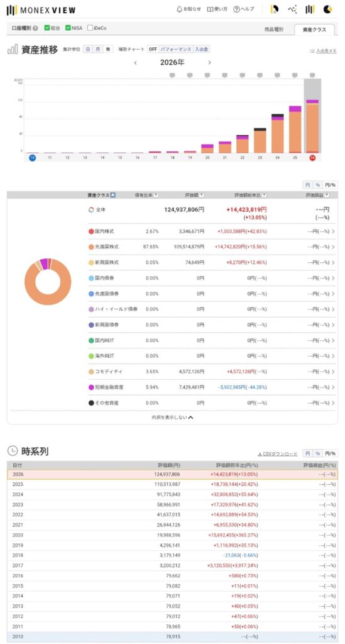The height and width of the screenshot is (644, 345).
Task: Select highlighted day 26 on chart axis
Action: pyautogui.click(x=312, y=158)
